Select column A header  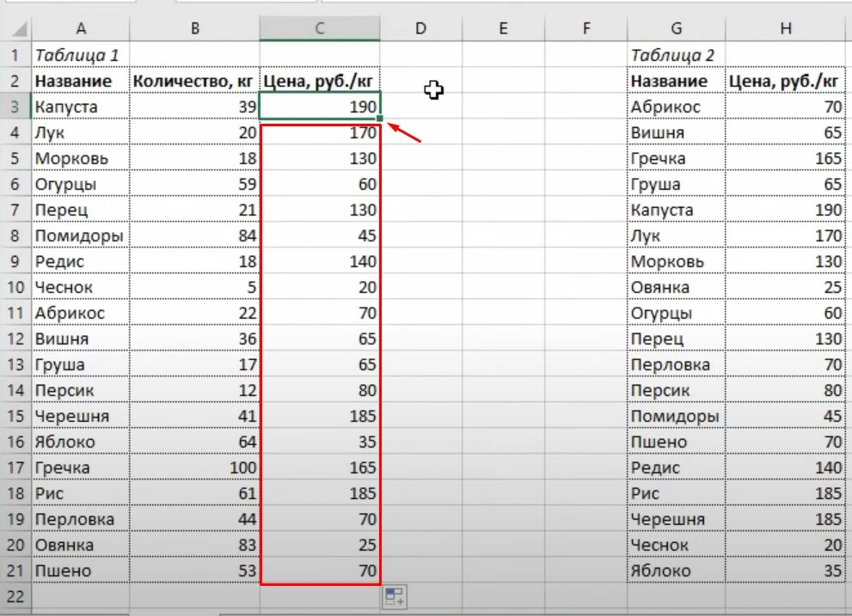coord(81,29)
